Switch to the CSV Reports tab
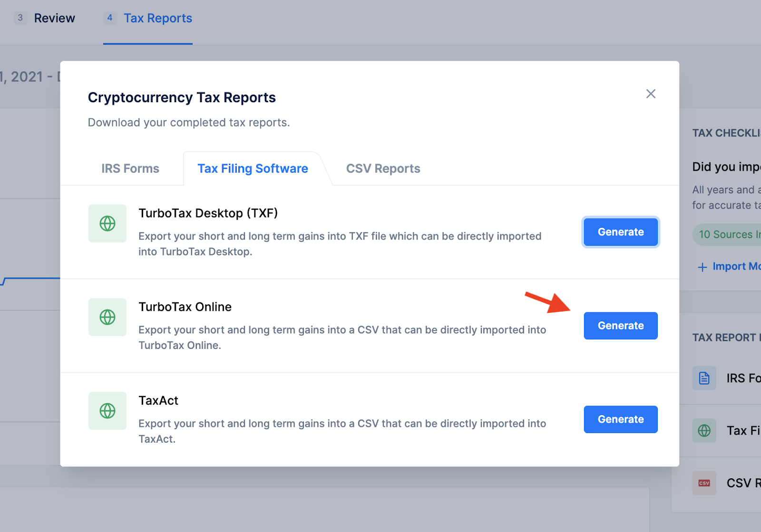Viewport: 761px width, 532px height. coord(383,168)
